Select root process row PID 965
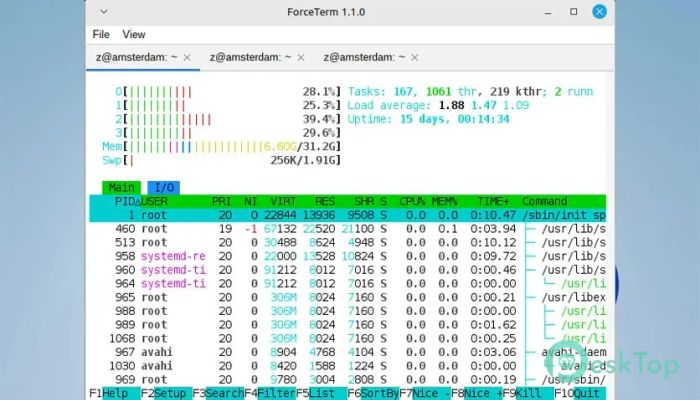The image size is (700, 400). pos(348,297)
